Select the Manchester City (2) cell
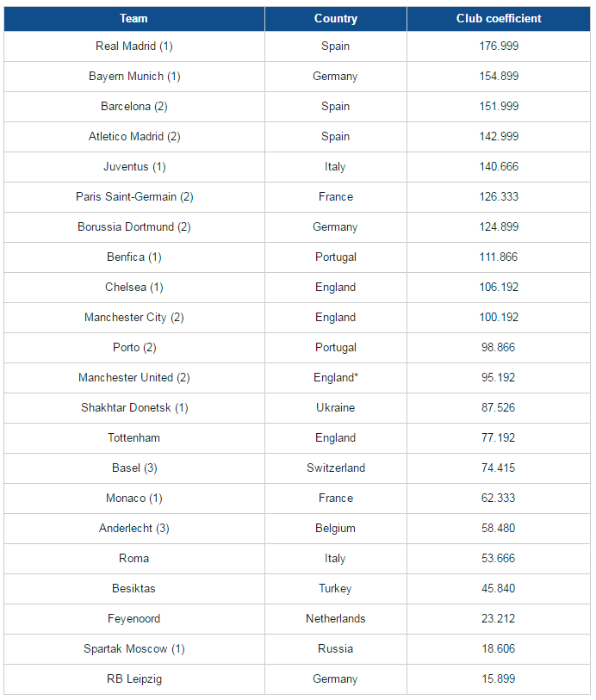Viewport: 596px width, 700px height. [x=134, y=317]
